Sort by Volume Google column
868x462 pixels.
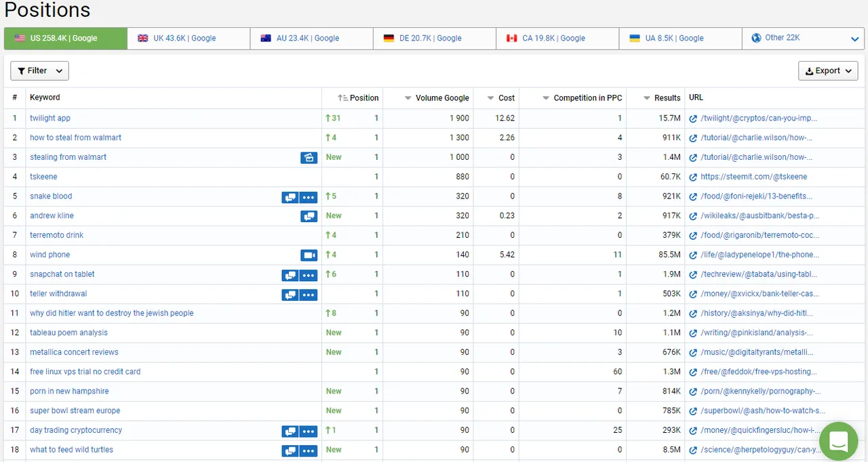[436, 98]
